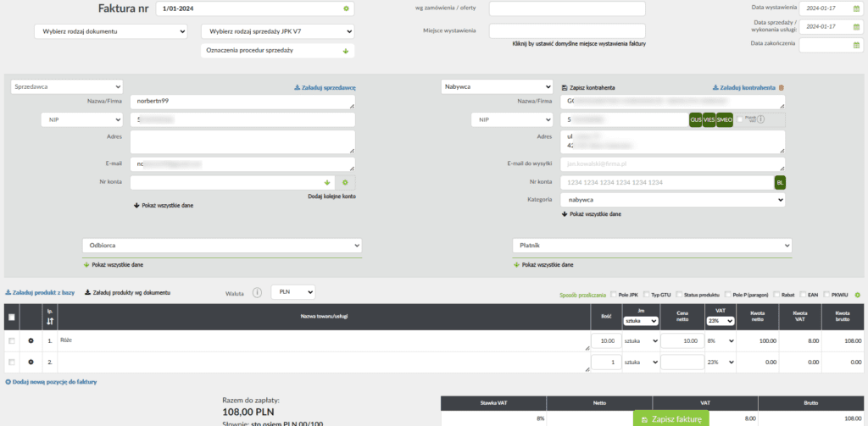The width and height of the screenshot is (868, 426).
Task: Open the Wybierz rodzaj dokumentu dropdown
Action: tap(111, 31)
